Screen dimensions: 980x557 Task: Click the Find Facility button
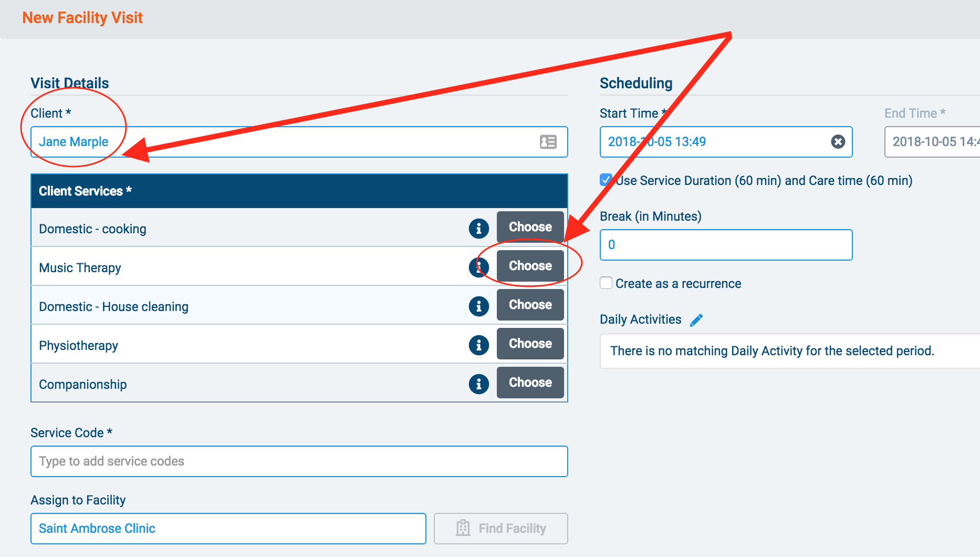[x=501, y=529]
